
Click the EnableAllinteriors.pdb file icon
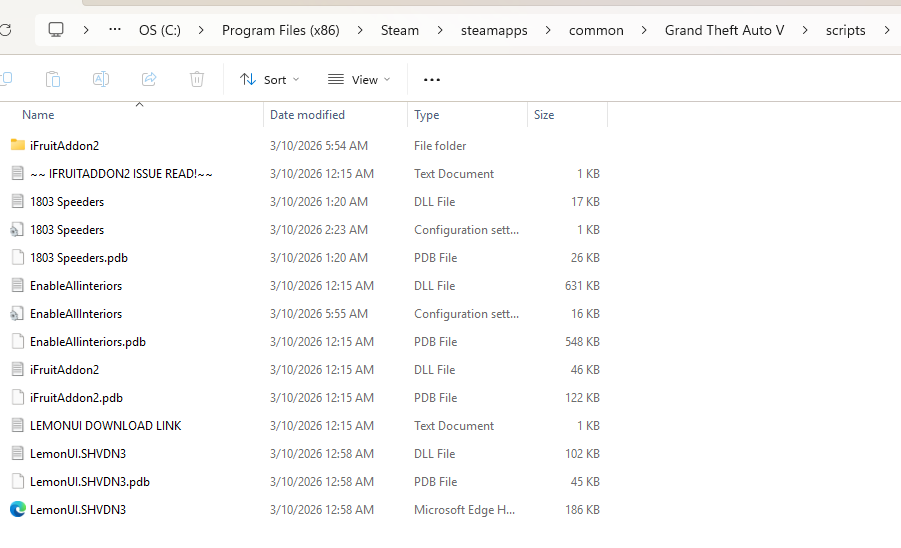pos(18,341)
